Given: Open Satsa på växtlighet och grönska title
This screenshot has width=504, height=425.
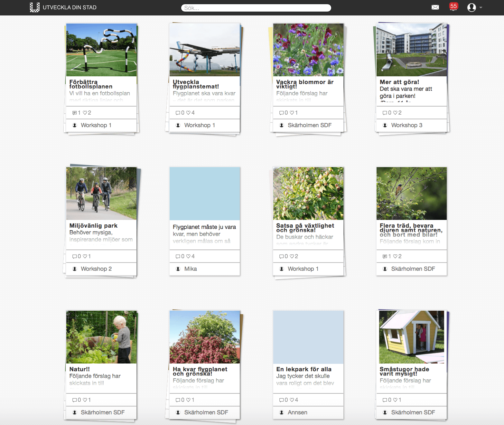Looking at the screenshot, I should [305, 228].
